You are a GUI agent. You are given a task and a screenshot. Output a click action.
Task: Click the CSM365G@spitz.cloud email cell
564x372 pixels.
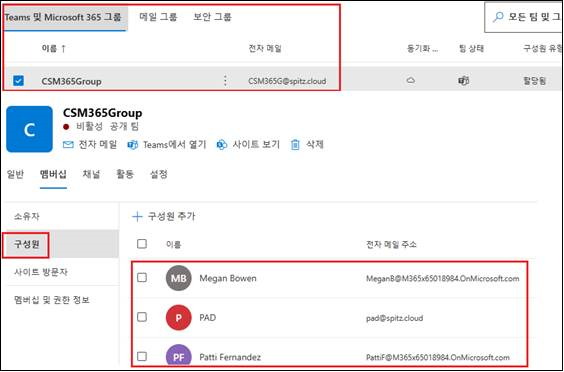pyautogui.click(x=287, y=81)
